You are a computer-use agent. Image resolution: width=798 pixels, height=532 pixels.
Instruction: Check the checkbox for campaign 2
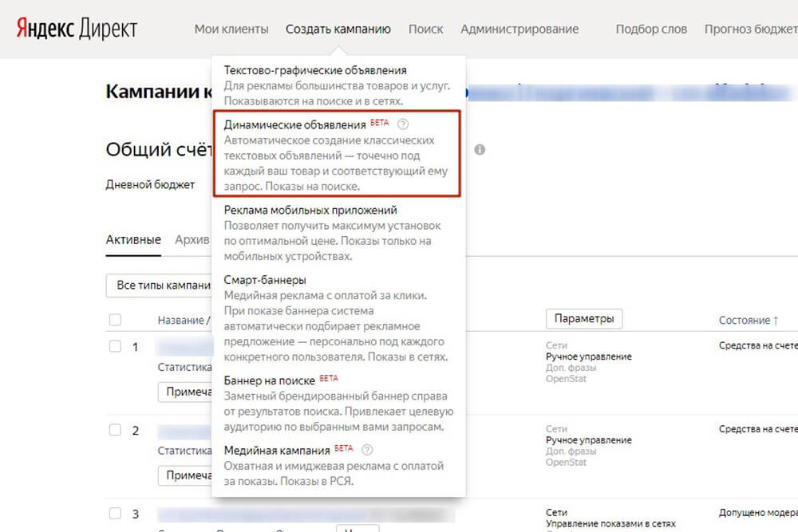(115, 430)
